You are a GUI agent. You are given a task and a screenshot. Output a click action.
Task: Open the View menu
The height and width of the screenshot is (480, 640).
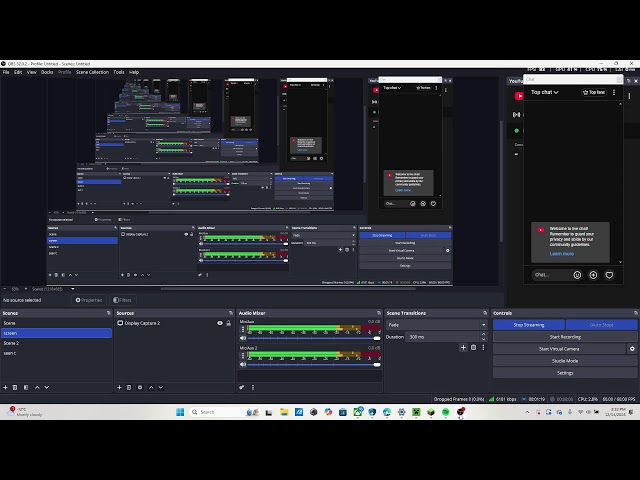31,72
